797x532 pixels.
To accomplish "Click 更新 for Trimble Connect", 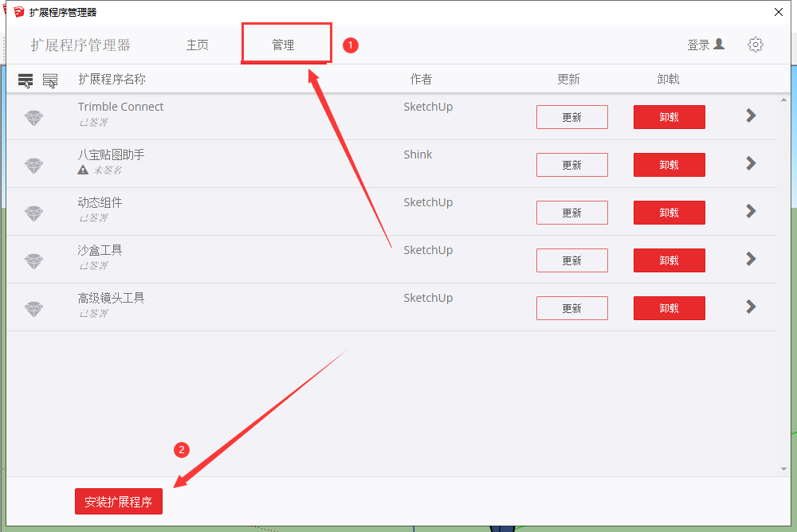I will click(571, 117).
